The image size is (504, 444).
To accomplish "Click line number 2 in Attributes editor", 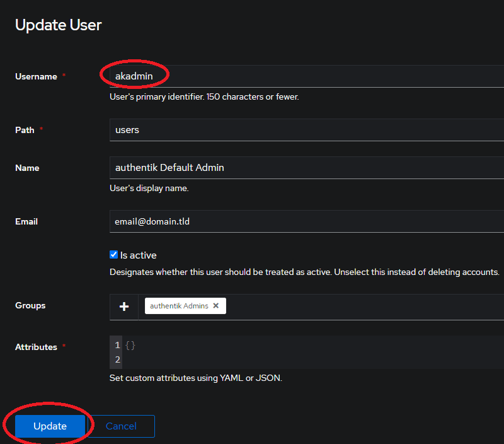I will tap(117, 359).
